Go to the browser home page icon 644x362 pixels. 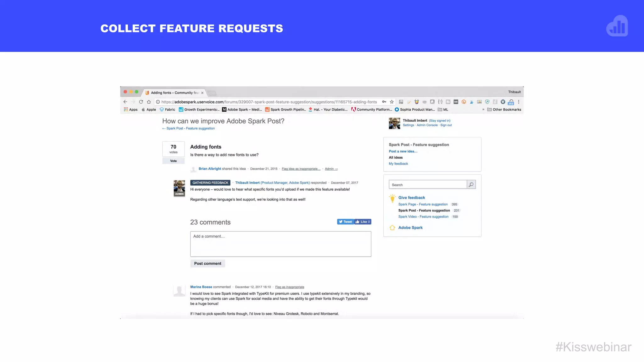pos(149,102)
